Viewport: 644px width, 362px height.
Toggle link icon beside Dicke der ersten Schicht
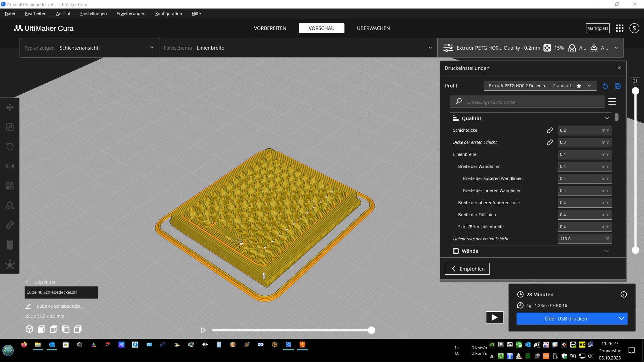click(550, 142)
